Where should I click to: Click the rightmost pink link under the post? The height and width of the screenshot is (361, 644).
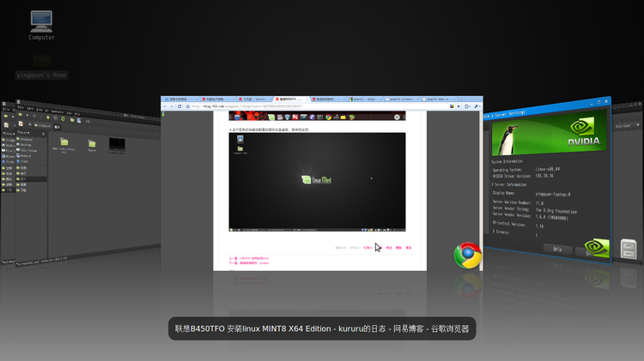coord(408,248)
